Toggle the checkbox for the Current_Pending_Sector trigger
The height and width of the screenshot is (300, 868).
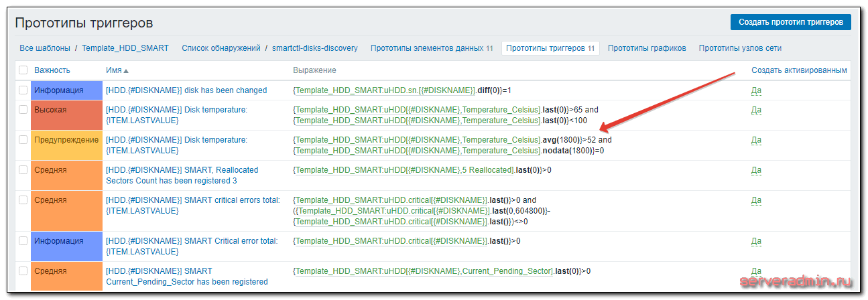(x=23, y=271)
